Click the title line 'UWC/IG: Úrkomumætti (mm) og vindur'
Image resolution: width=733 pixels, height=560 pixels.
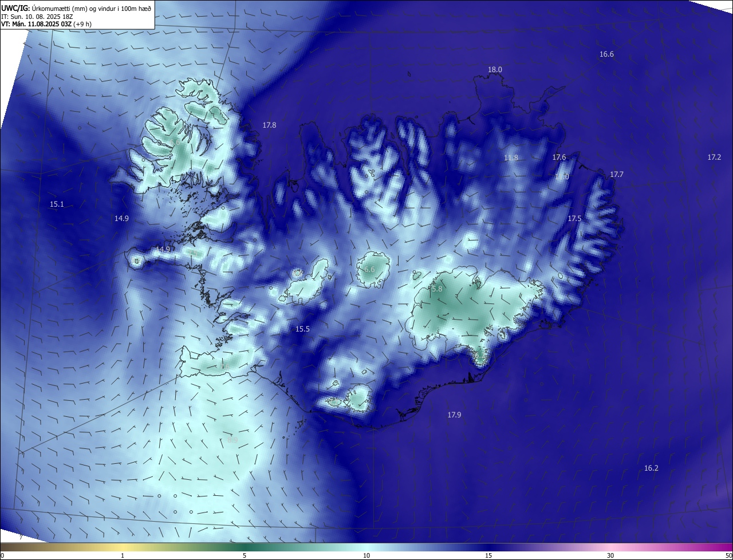tap(76, 8)
